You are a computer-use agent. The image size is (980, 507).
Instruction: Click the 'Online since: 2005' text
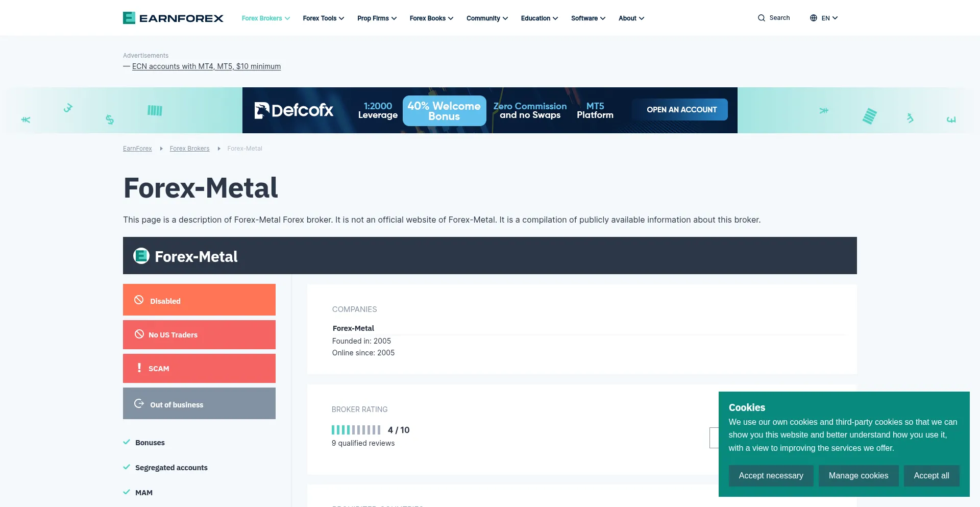pos(363,353)
